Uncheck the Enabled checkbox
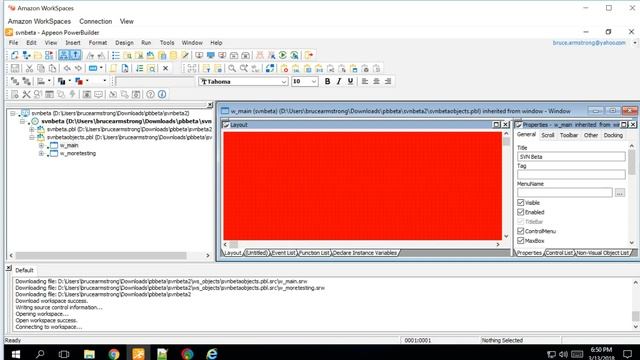The image size is (640, 360). [520, 212]
